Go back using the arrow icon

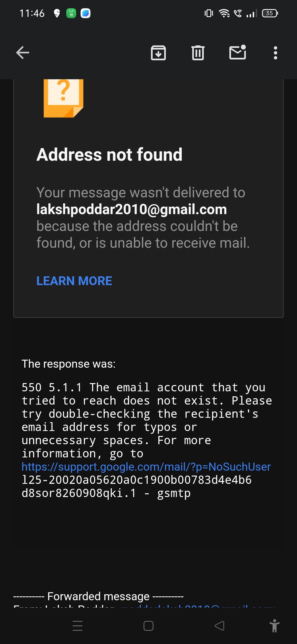click(x=23, y=53)
